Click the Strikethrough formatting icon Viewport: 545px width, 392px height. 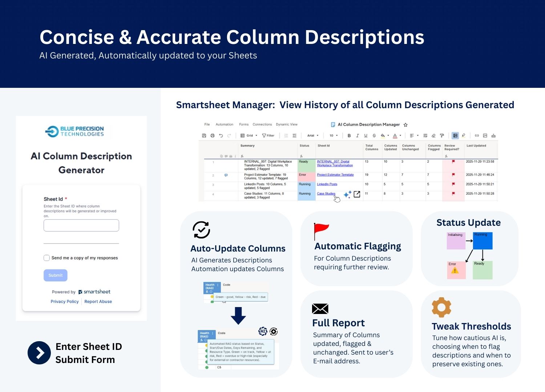pos(374,136)
